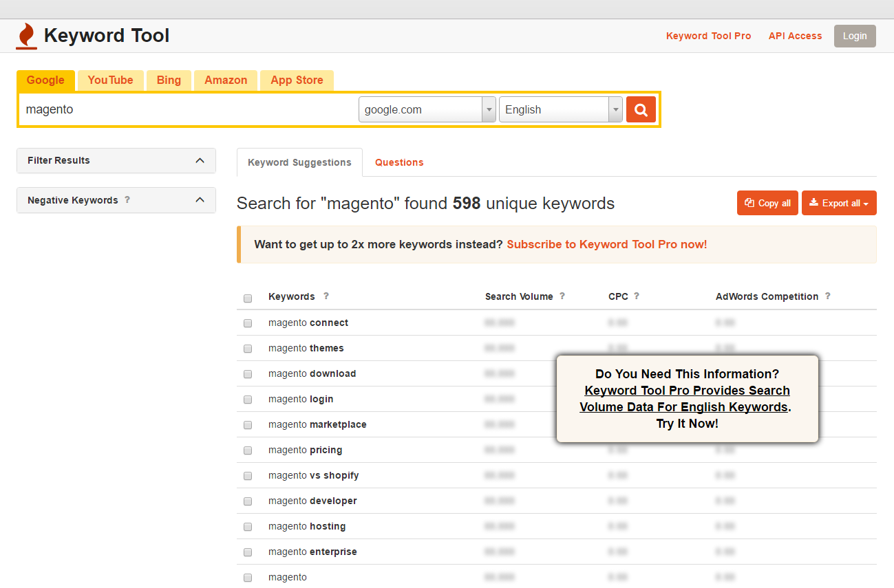894x588 pixels.
Task: Check the box for magento download
Action: (248, 374)
